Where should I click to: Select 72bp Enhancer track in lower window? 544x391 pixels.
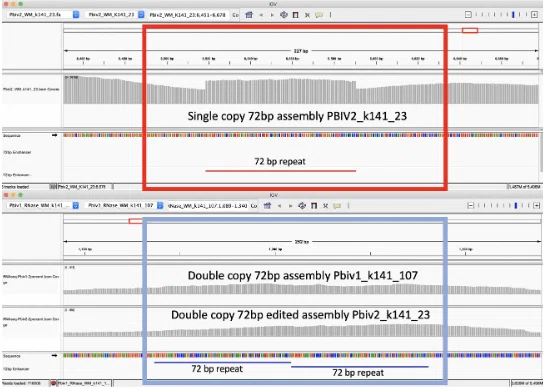coord(16,369)
